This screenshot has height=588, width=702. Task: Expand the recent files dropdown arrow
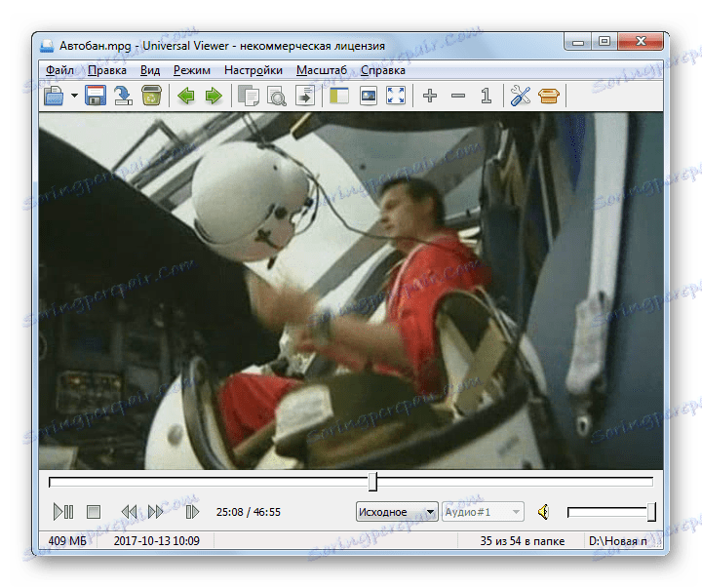coord(74,96)
